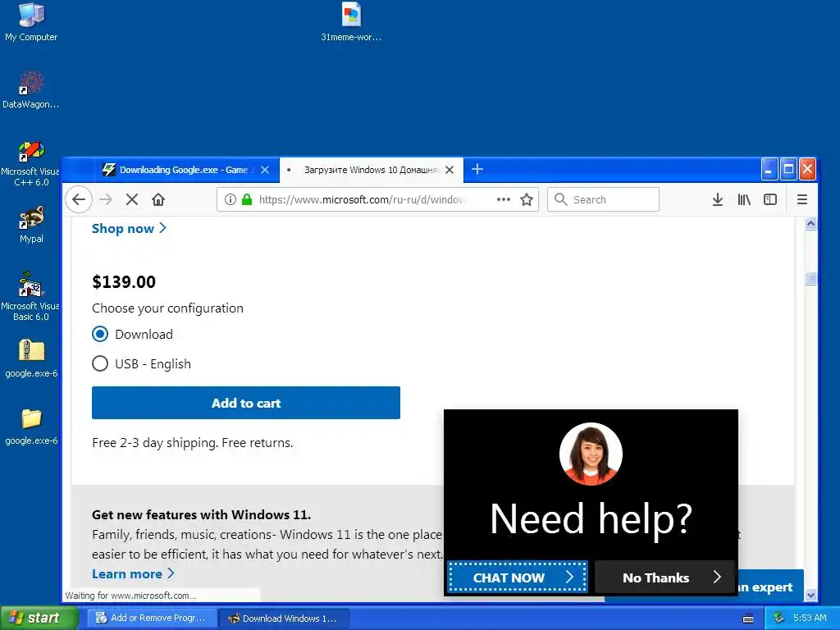Viewport: 840px width, 630px height.
Task: Toggle the sidebar view icon
Action: (x=769, y=200)
